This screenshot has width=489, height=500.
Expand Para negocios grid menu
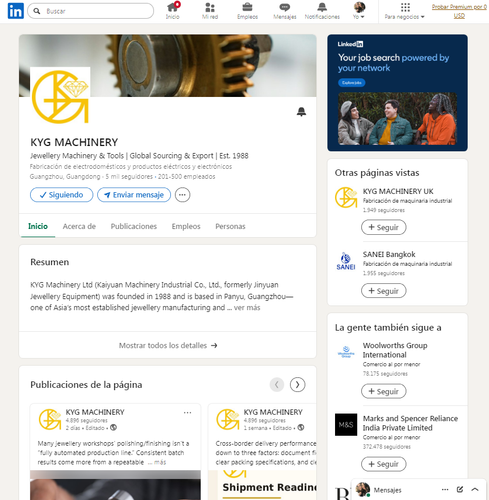[405, 11]
